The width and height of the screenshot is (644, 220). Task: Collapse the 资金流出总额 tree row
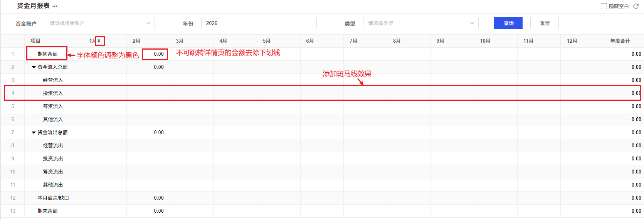pyautogui.click(x=34, y=133)
